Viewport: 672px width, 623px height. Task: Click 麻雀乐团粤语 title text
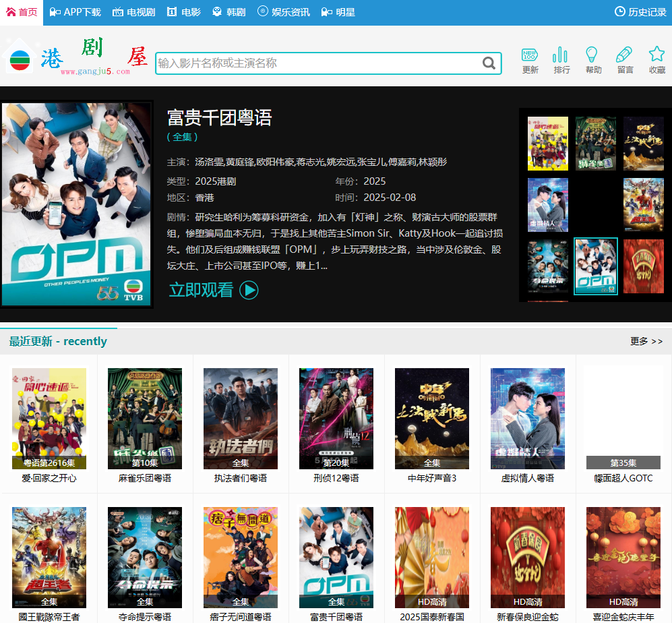pyautogui.click(x=145, y=478)
